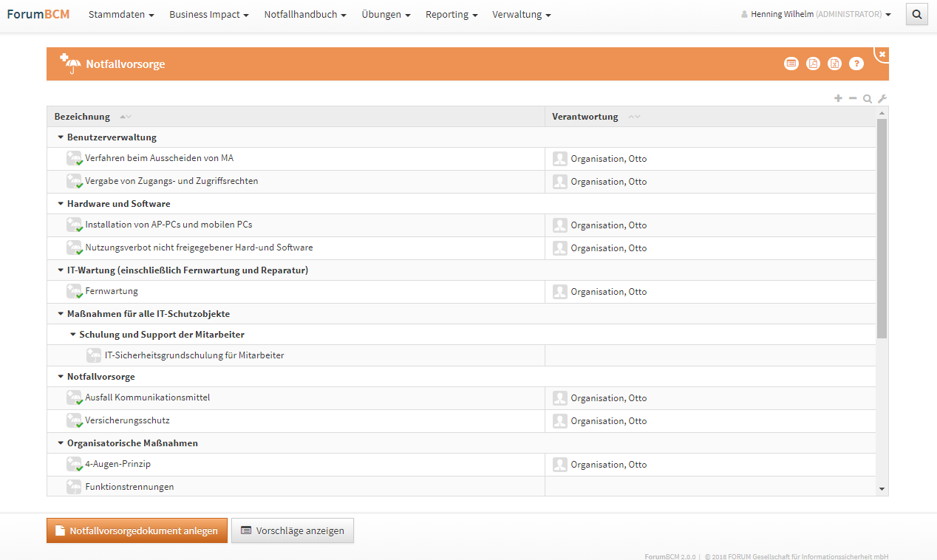Screen dimensions: 937x560
Task: Click Notfallvorsorgedokument anlegen button
Action: [137, 530]
